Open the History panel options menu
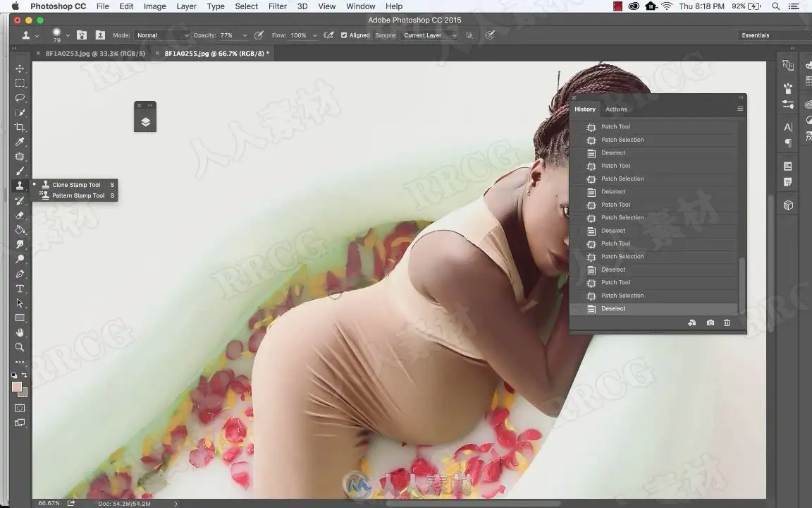 (740, 109)
